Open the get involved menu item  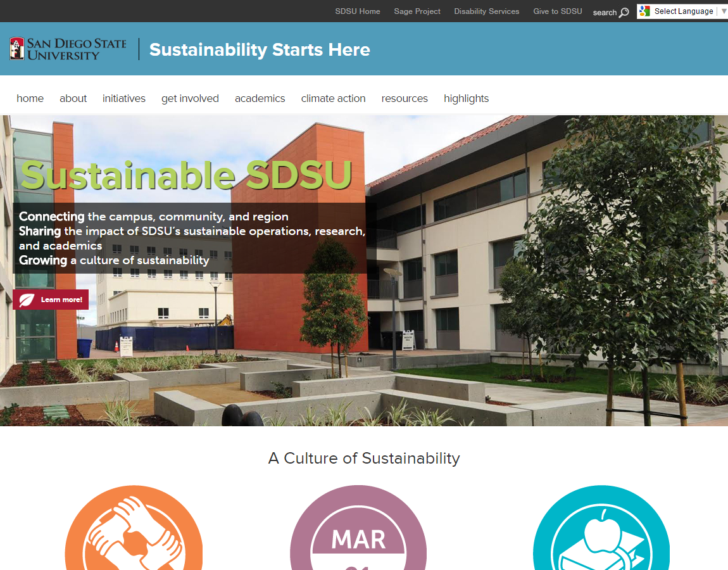[190, 99]
